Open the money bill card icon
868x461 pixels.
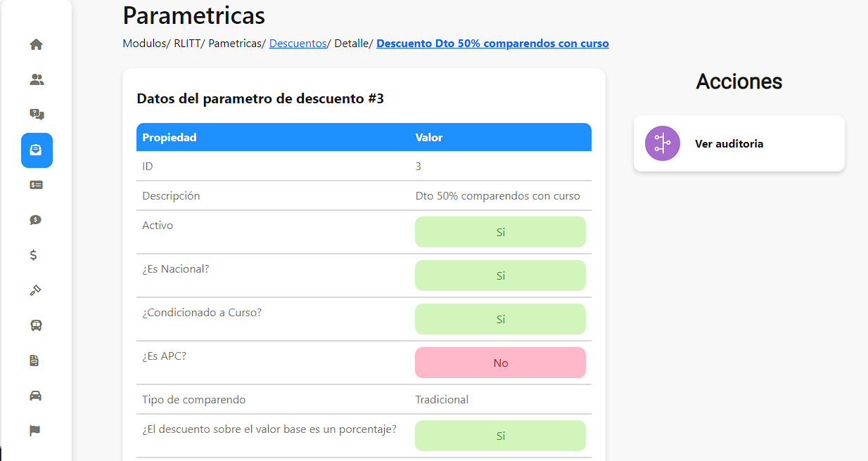tap(37, 185)
